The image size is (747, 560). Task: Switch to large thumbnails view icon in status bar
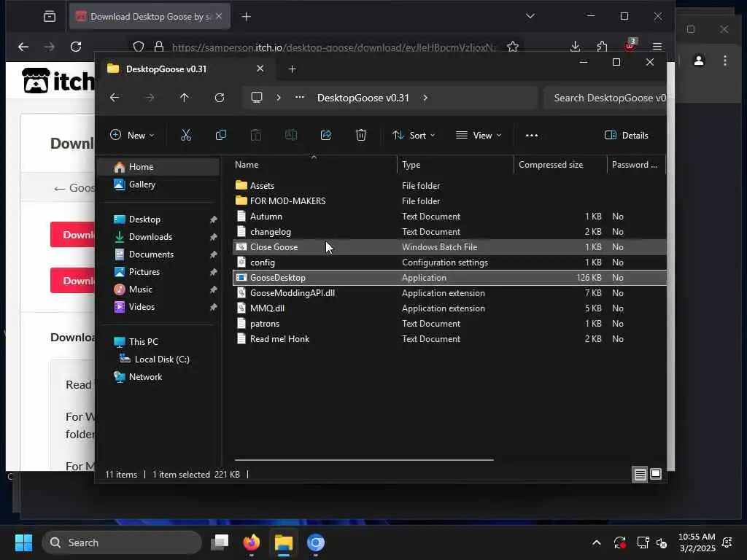pyautogui.click(x=656, y=474)
